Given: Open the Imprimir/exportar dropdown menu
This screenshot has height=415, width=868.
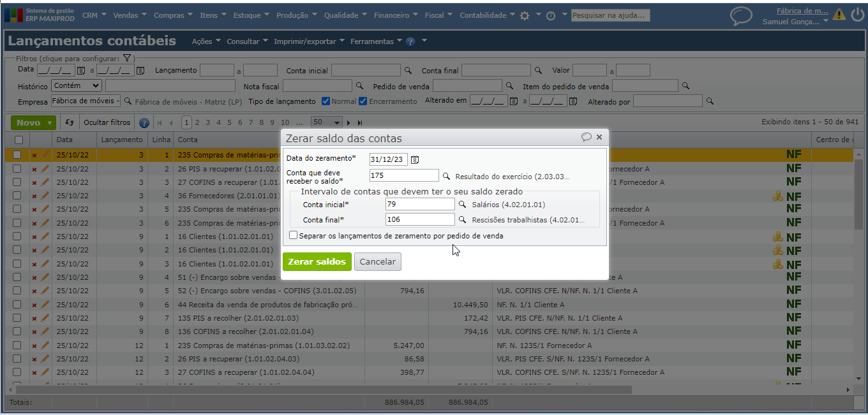Looking at the screenshot, I should [x=310, y=41].
